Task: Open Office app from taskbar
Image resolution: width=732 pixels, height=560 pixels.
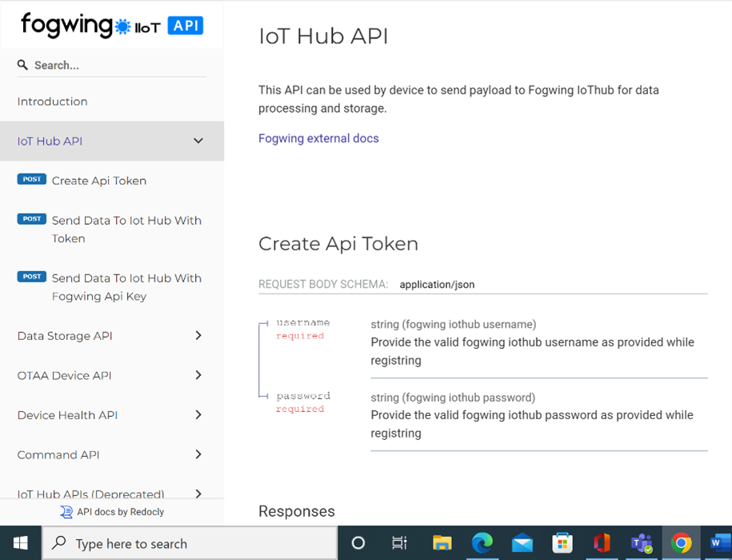Action: (x=602, y=543)
